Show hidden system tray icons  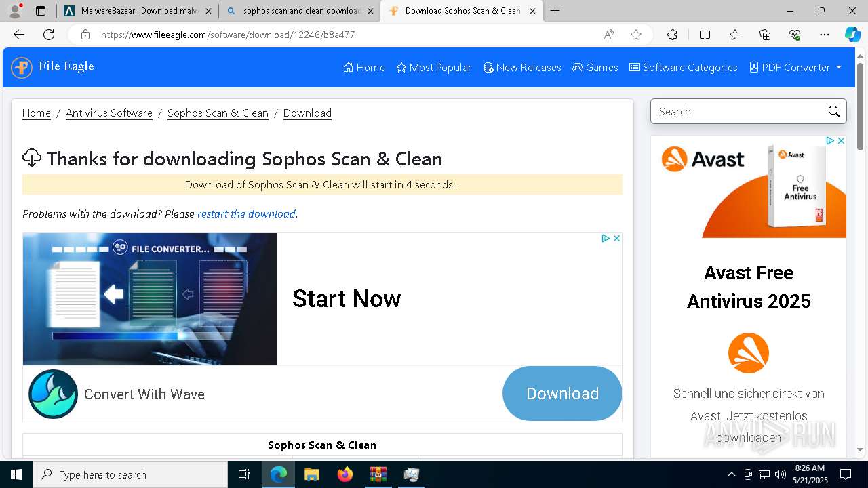tap(731, 474)
